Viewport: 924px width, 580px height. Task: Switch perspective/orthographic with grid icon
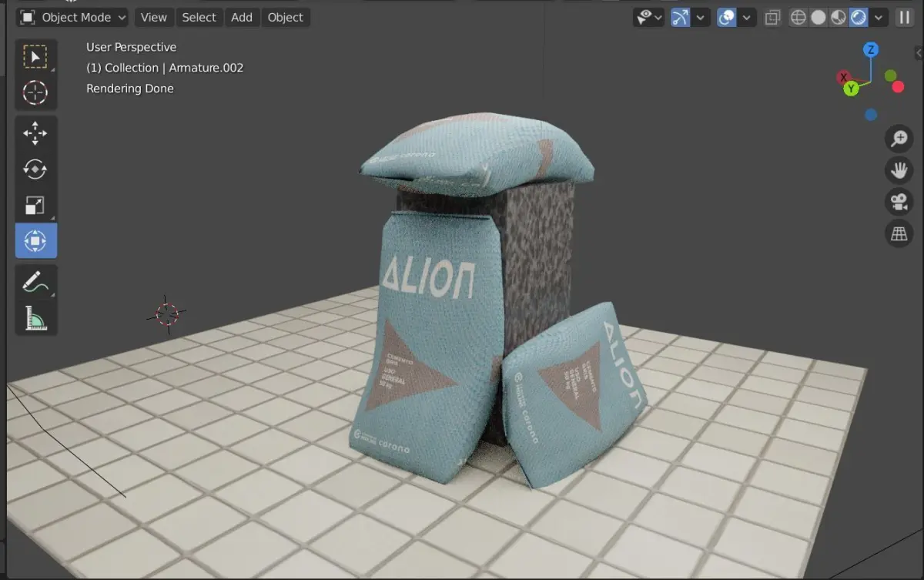[x=899, y=233]
